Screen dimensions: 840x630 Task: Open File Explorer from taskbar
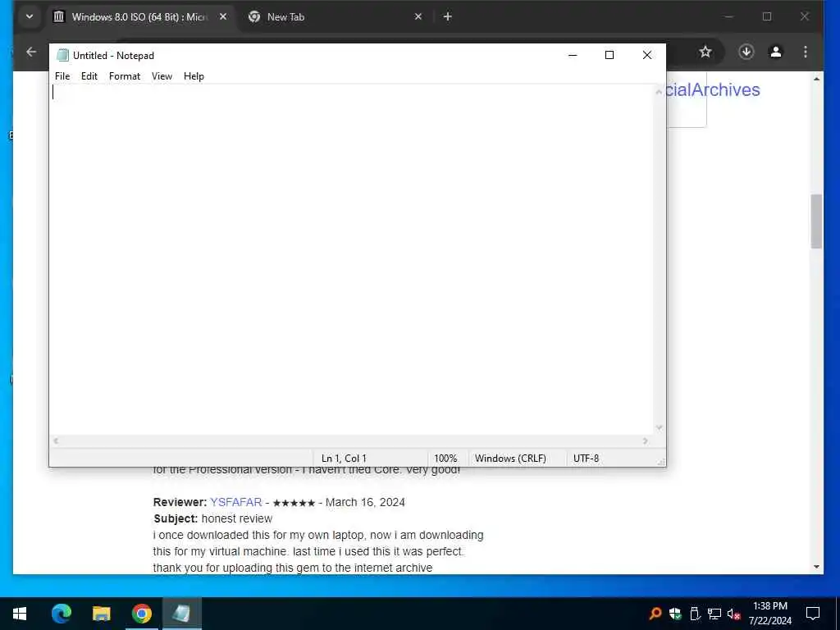101,614
